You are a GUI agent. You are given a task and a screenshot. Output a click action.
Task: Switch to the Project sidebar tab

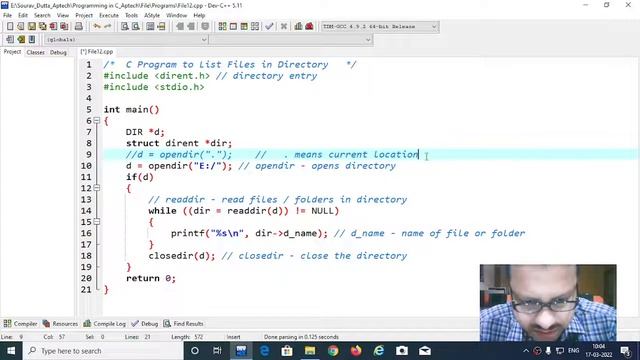coord(12,52)
